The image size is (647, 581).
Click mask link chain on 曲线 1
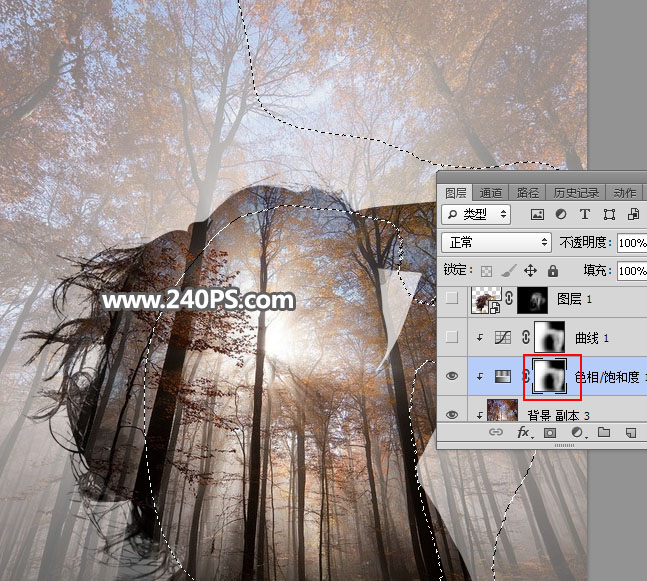coord(525,338)
